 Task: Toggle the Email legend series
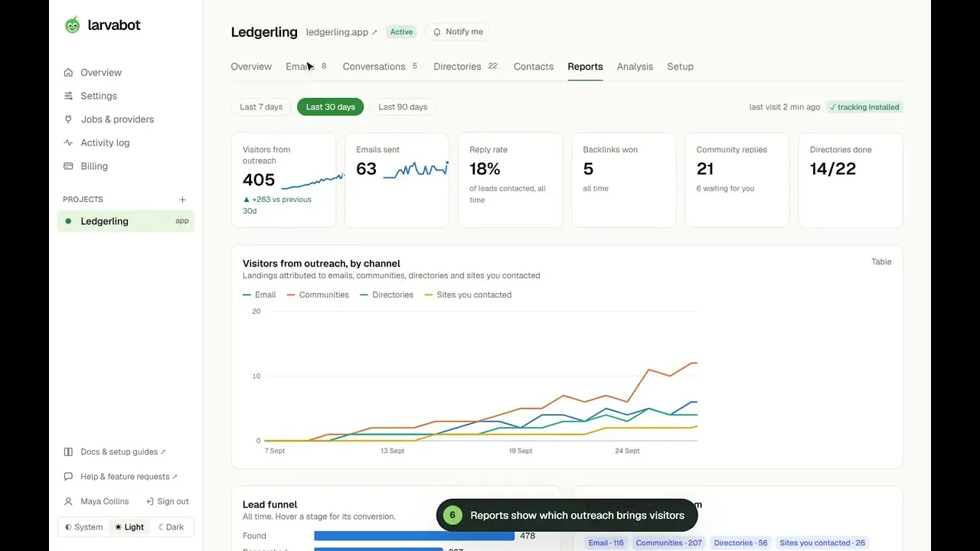click(x=259, y=295)
